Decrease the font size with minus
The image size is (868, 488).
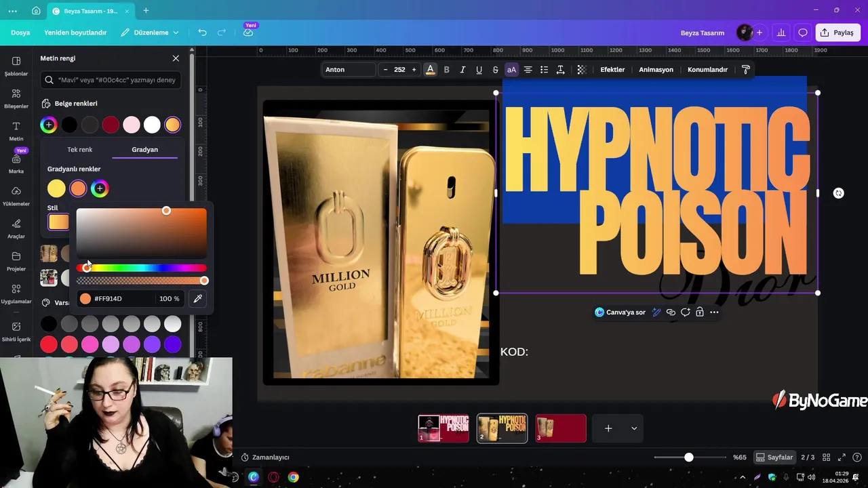coord(386,70)
